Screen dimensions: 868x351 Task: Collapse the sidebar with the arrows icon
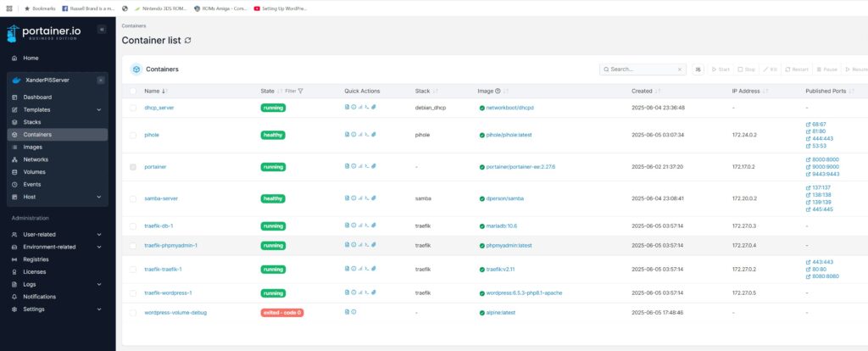point(102,30)
